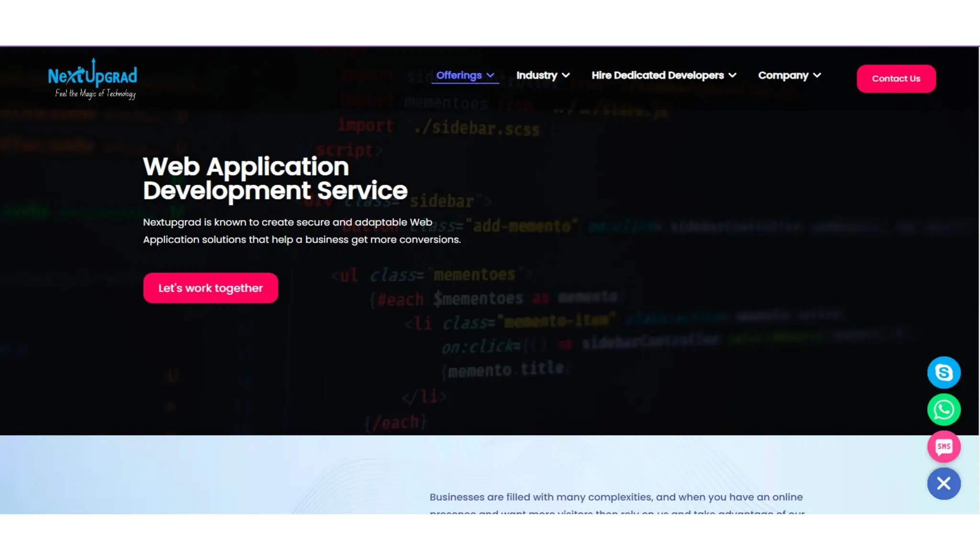This screenshot has width=980, height=551.
Task: Click the pink SMS message icon
Action: [944, 447]
